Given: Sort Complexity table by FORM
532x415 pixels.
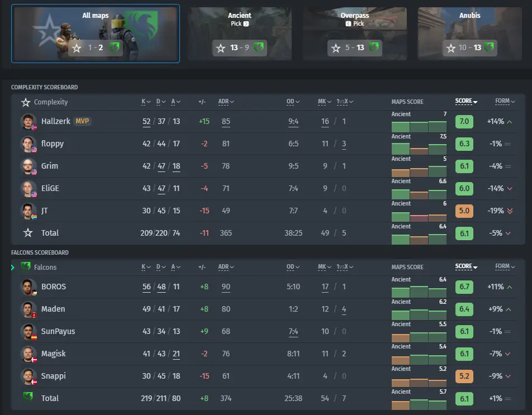Looking at the screenshot, I should tap(505, 101).
